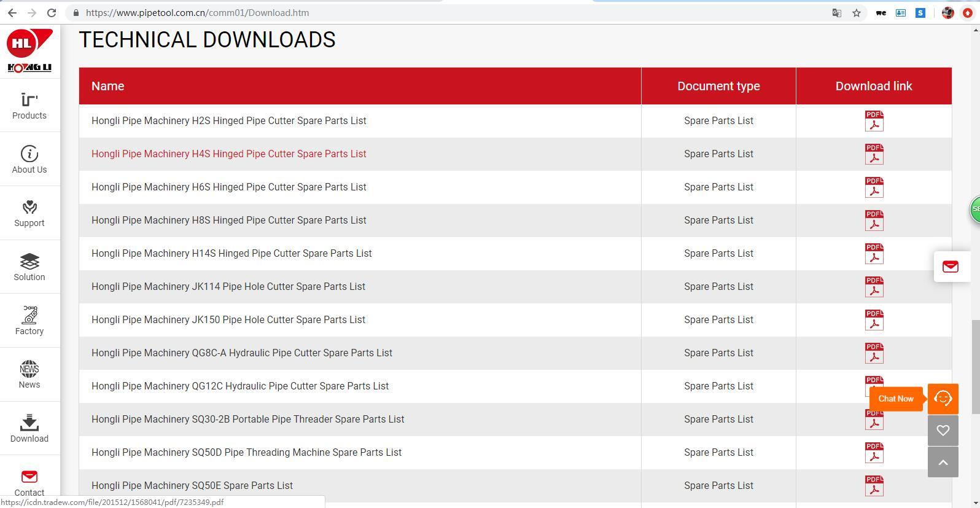Download the JK114 Pipe Hole Cutter PDF
Image resolution: width=980 pixels, height=508 pixels.
(x=874, y=287)
